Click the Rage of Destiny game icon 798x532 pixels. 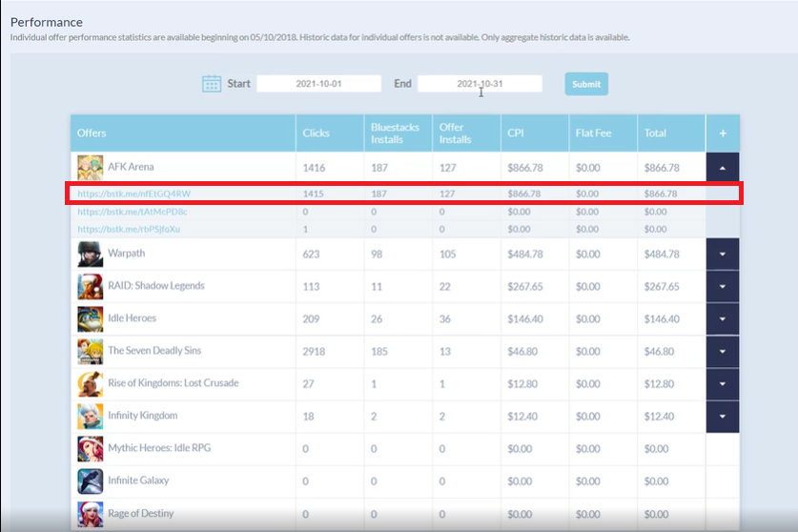coord(90,514)
